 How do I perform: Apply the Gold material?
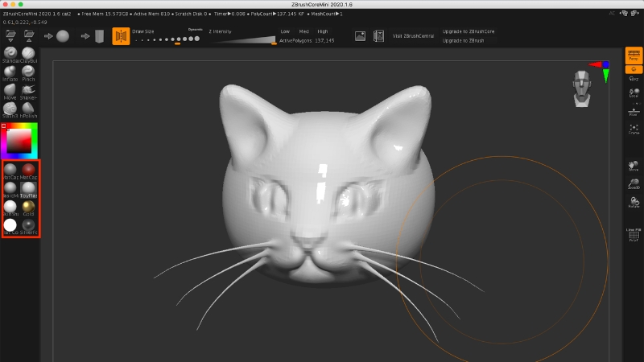click(29, 207)
